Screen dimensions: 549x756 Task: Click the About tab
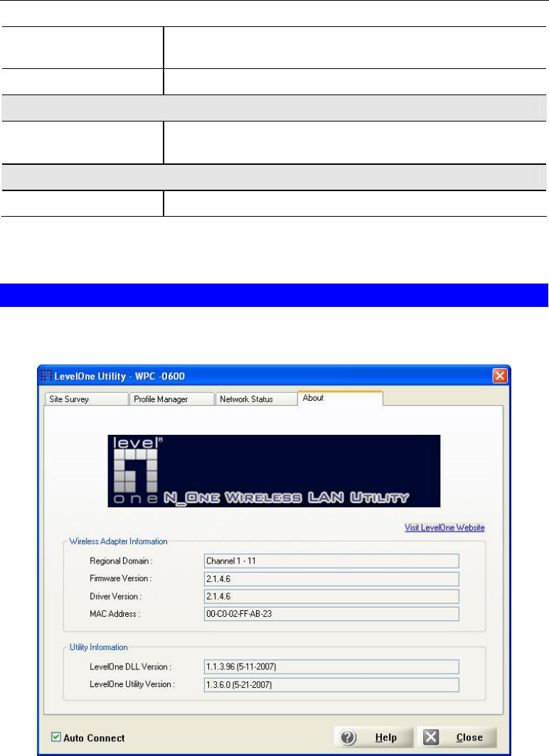click(340, 398)
